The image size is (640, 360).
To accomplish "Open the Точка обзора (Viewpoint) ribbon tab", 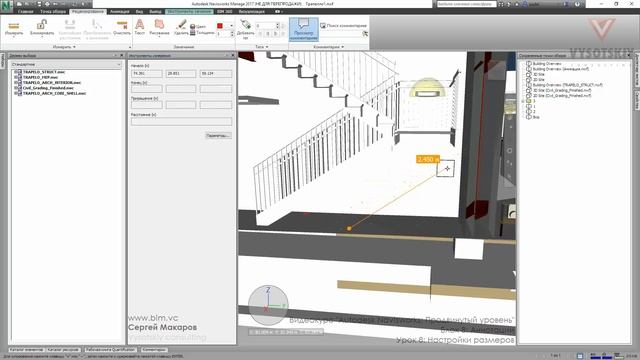I will coord(53,11).
